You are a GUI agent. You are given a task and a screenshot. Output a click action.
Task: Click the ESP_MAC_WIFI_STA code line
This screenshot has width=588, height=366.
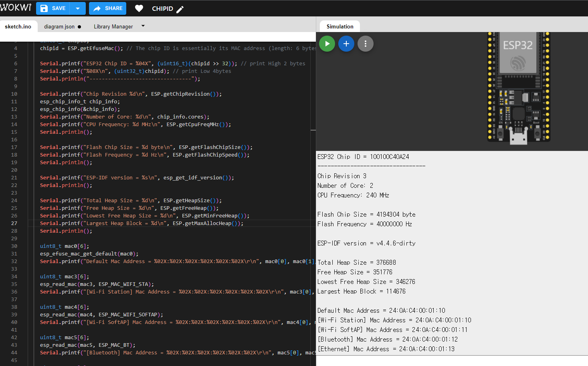pyautogui.click(x=97, y=284)
